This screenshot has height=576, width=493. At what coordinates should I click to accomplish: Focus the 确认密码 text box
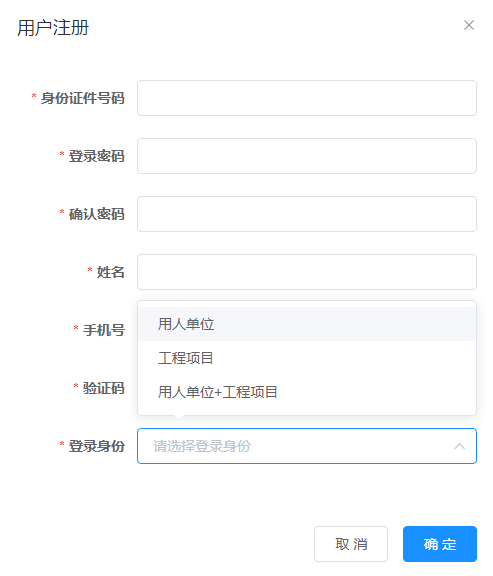pos(307,214)
